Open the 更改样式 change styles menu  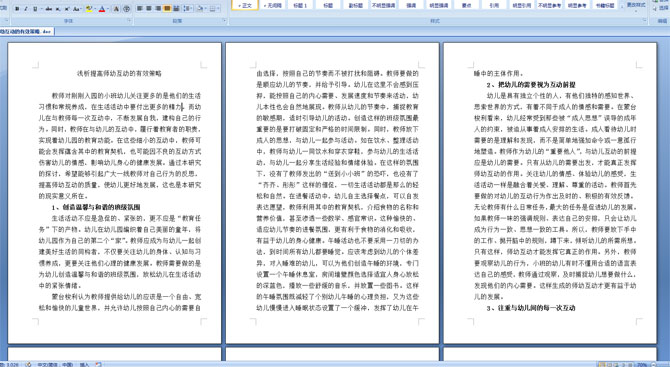tap(636, 5)
